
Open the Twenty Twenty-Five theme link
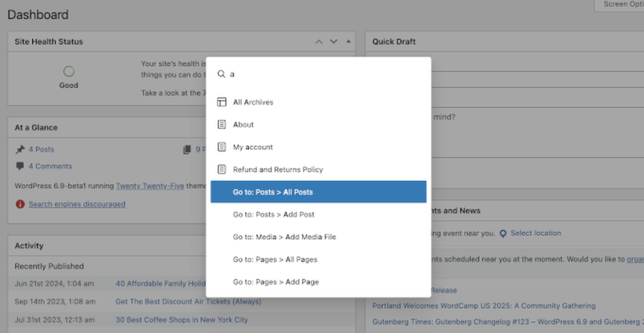(150, 186)
